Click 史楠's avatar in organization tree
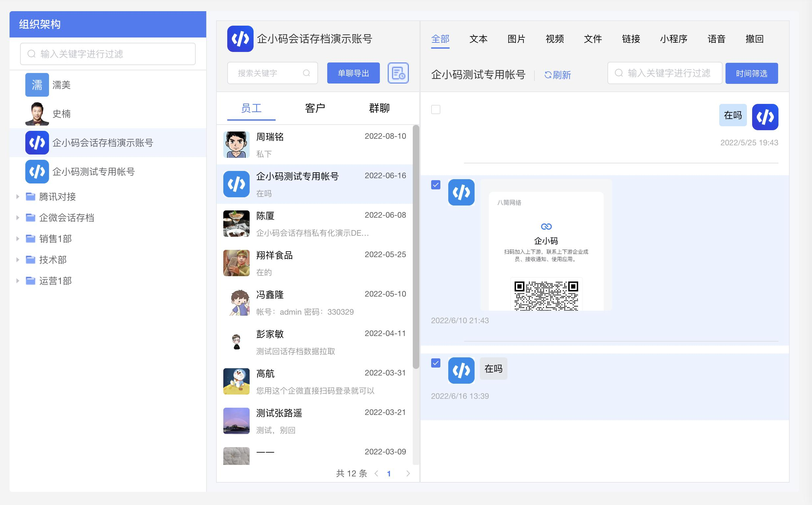This screenshot has height=505, width=812. tap(37, 114)
